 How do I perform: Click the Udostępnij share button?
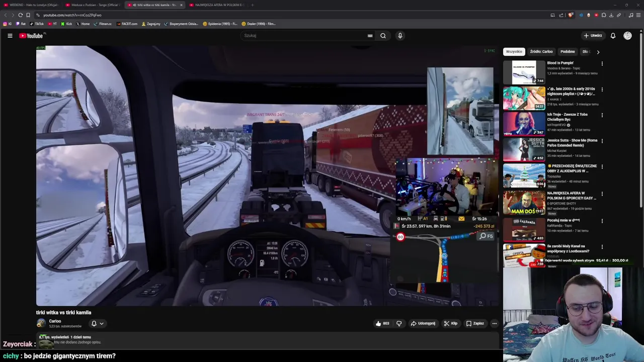(423, 323)
